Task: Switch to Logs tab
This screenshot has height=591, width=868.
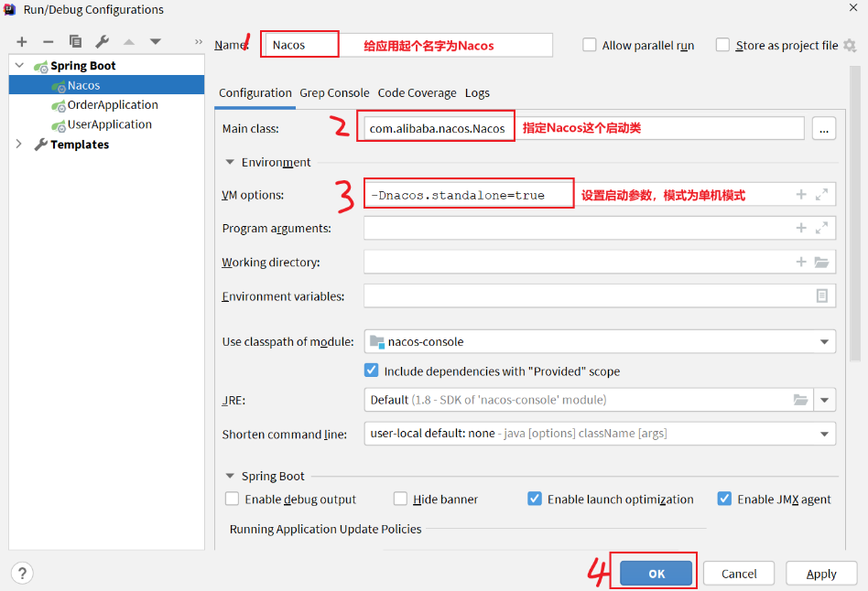Action: tap(477, 93)
